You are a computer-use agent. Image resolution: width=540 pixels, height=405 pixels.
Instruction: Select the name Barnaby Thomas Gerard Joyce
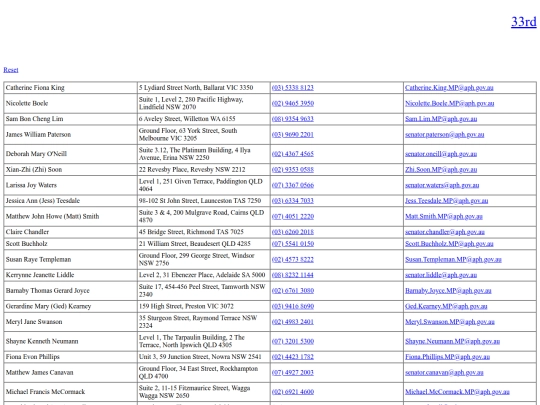pyautogui.click(x=48, y=291)
